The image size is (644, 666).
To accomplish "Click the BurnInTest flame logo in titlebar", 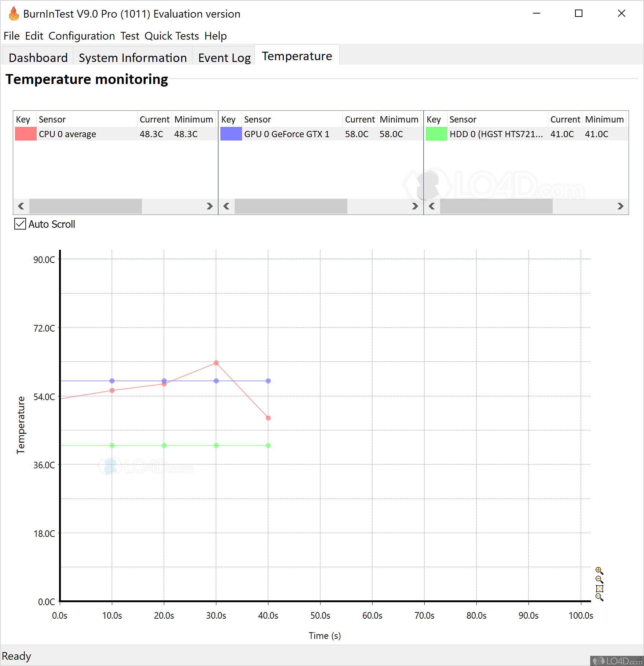I will [13, 14].
